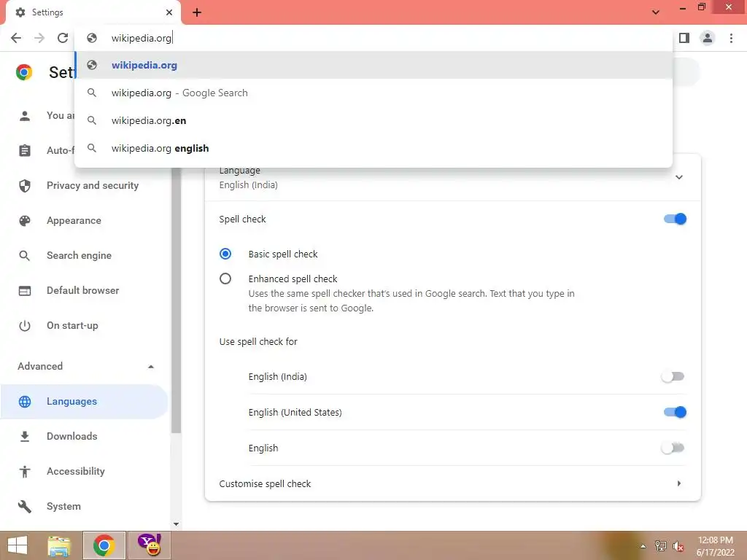The image size is (747, 560).
Task: Show hidden system tray icons
Action: pos(643,546)
